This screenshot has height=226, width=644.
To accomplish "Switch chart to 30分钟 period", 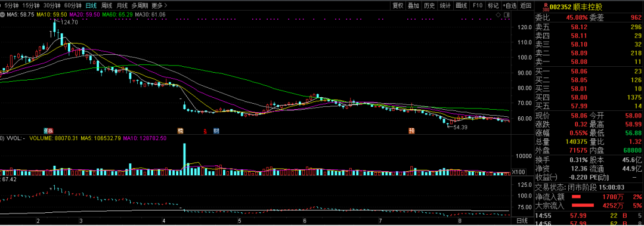I will (x=52, y=5).
